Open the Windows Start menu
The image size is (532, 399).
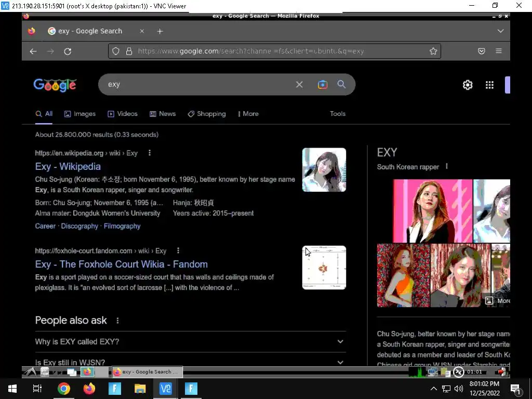click(12, 389)
